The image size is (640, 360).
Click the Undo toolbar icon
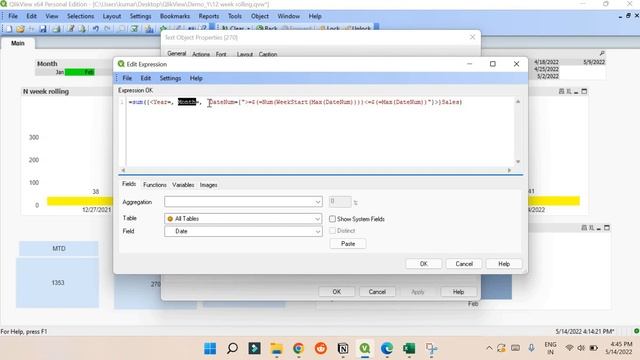click(96, 29)
